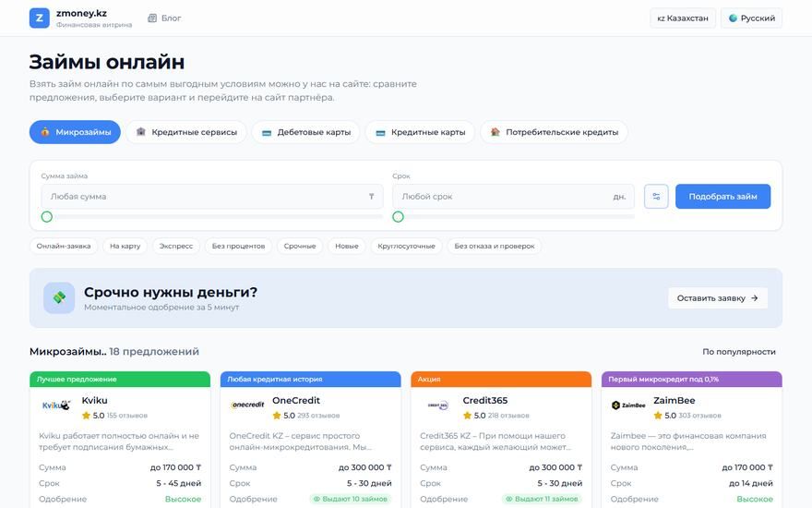Open Kviku 155 отзывов reviews
Image resolution: width=812 pixels, height=508 pixels.
pos(127,416)
